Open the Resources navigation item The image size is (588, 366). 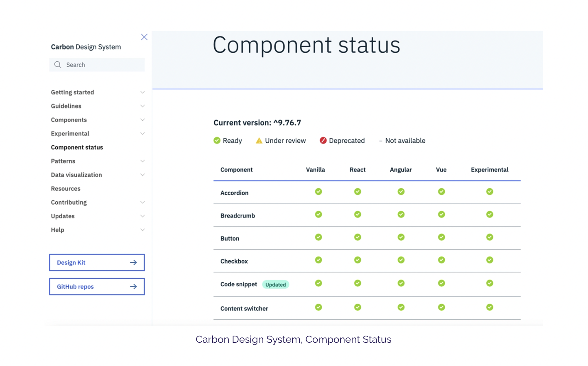coord(66,189)
